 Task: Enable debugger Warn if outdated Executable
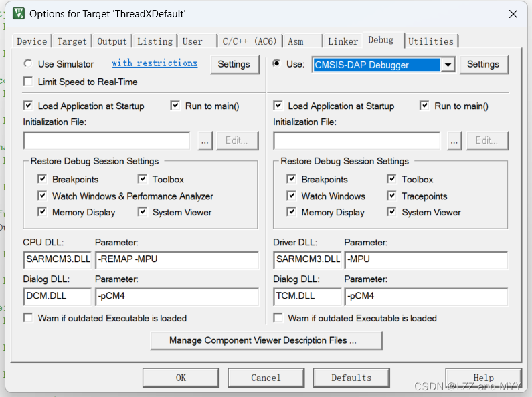(x=278, y=318)
